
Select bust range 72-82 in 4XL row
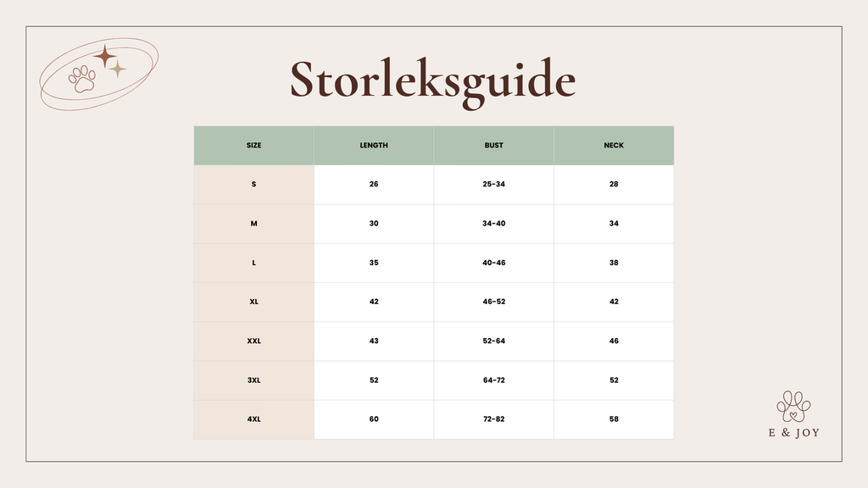(494, 419)
